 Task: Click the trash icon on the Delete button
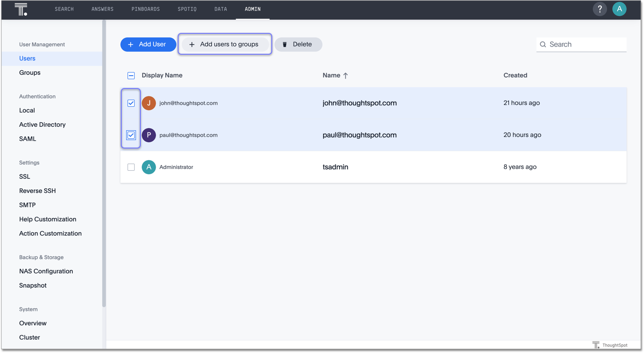(284, 44)
